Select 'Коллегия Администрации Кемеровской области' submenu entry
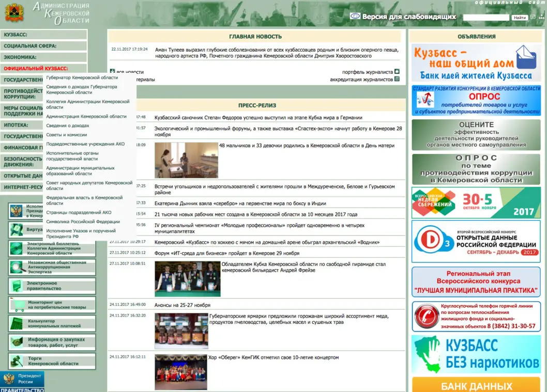 pyautogui.click(x=88, y=104)
